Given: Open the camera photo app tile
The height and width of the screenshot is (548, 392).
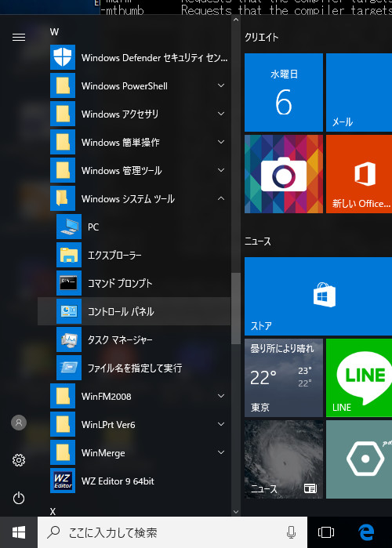Looking at the screenshot, I should pyautogui.click(x=284, y=174).
